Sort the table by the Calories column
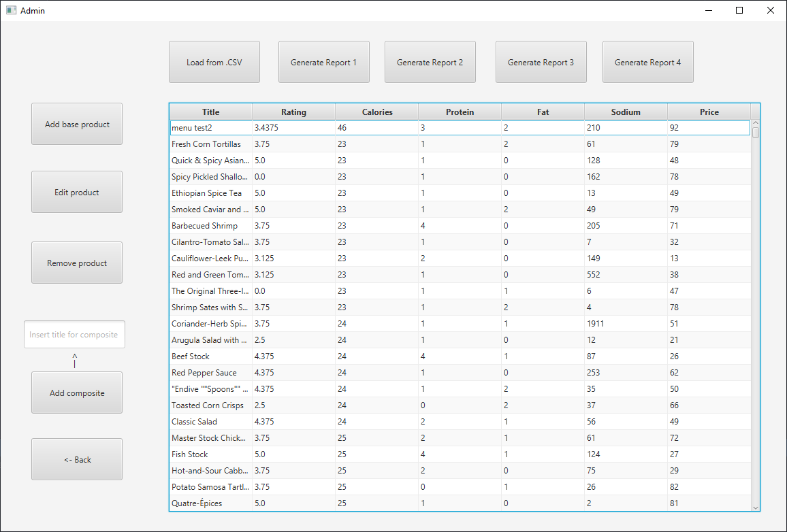 click(x=376, y=112)
